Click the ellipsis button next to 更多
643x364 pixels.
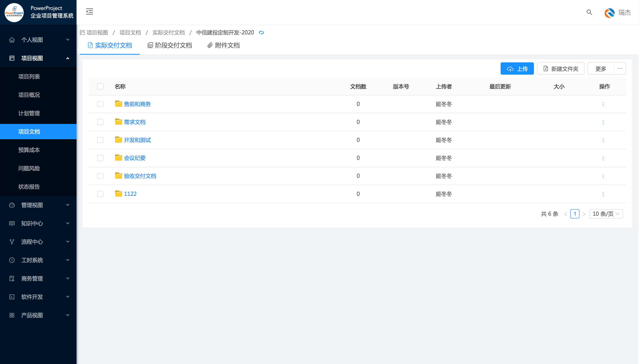tap(620, 68)
